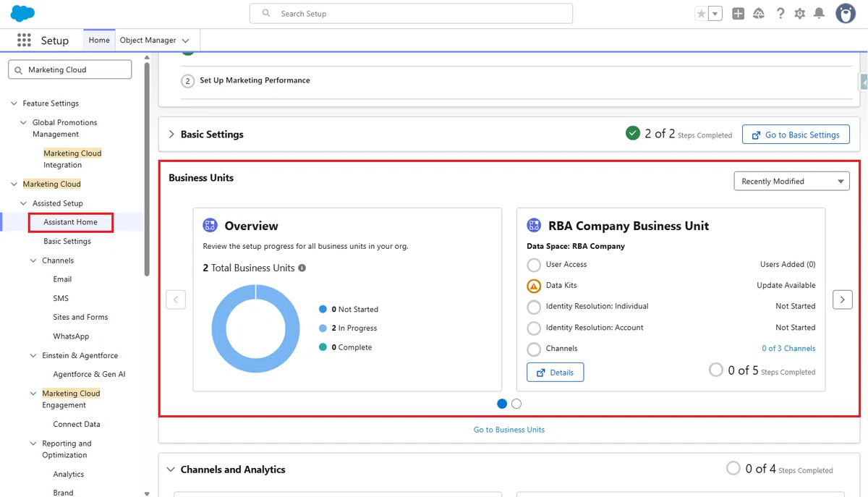Go to the next business unit card
868x497 pixels.
pos(843,300)
